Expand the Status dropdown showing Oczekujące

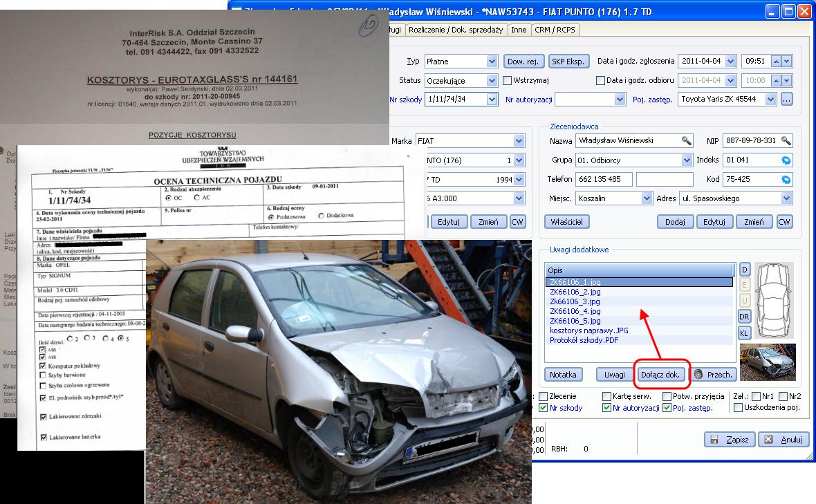click(492, 81)
